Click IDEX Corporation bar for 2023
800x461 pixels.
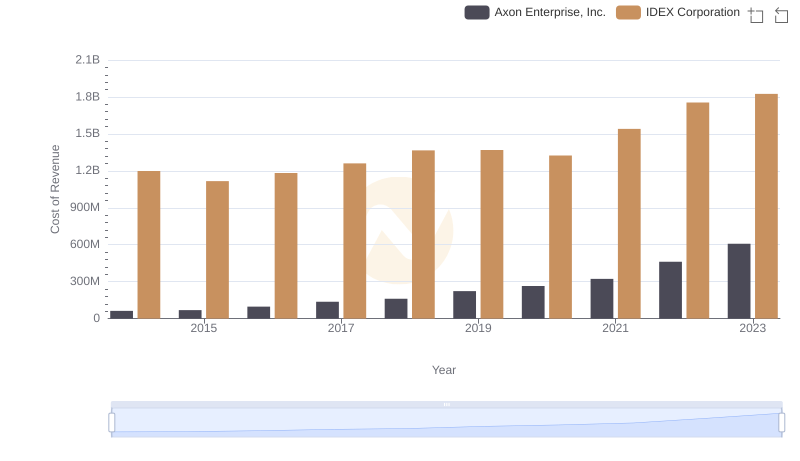[766, 206]
